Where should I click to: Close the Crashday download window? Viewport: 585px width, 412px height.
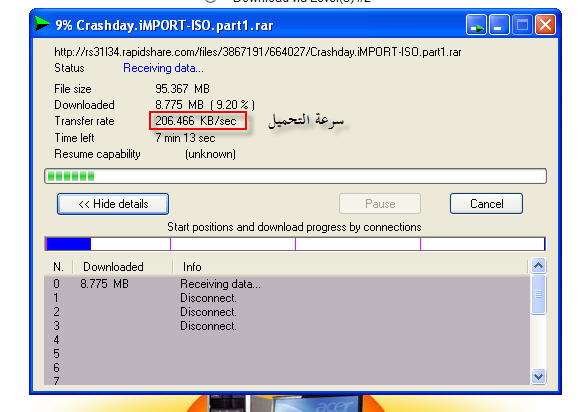point(545,25)
